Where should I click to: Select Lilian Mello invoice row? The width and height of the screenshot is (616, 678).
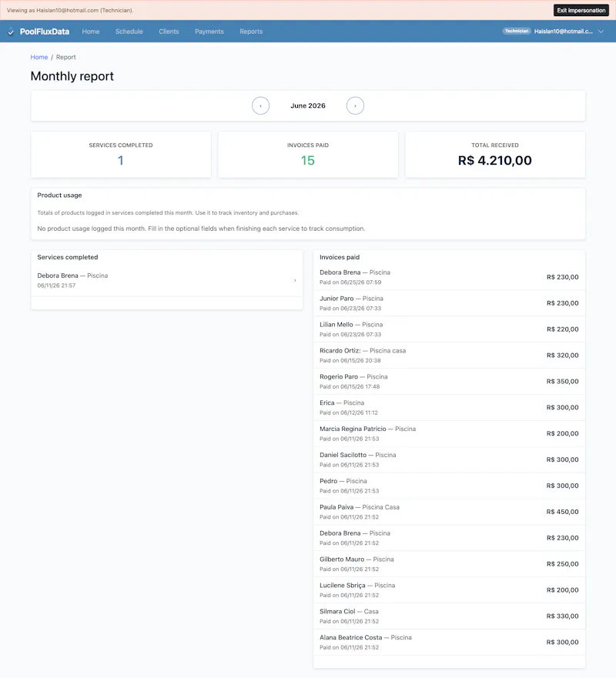coord(449,329)
